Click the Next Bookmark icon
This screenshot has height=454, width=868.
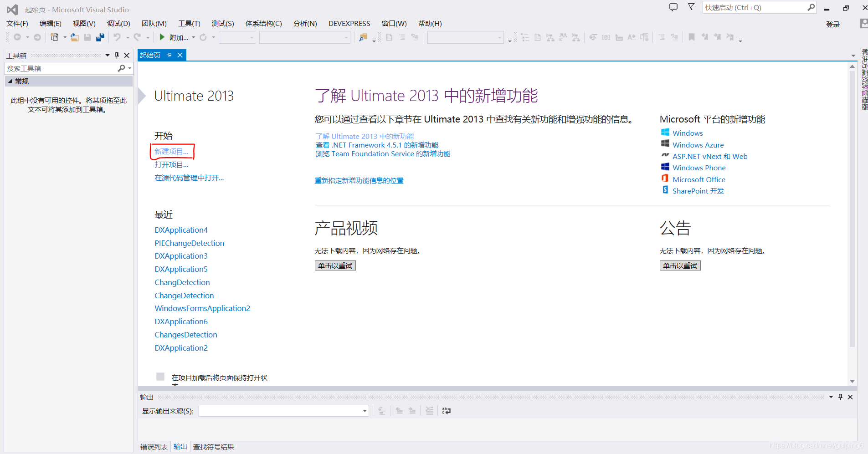pos(717,37)
